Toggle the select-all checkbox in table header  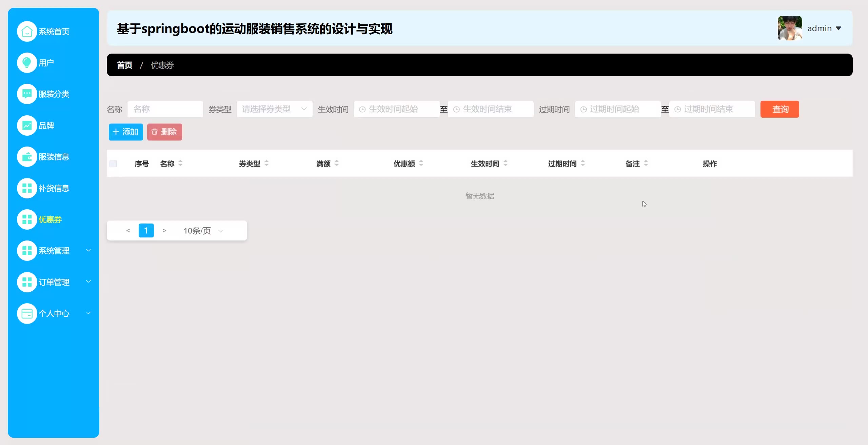coord(113,164)
